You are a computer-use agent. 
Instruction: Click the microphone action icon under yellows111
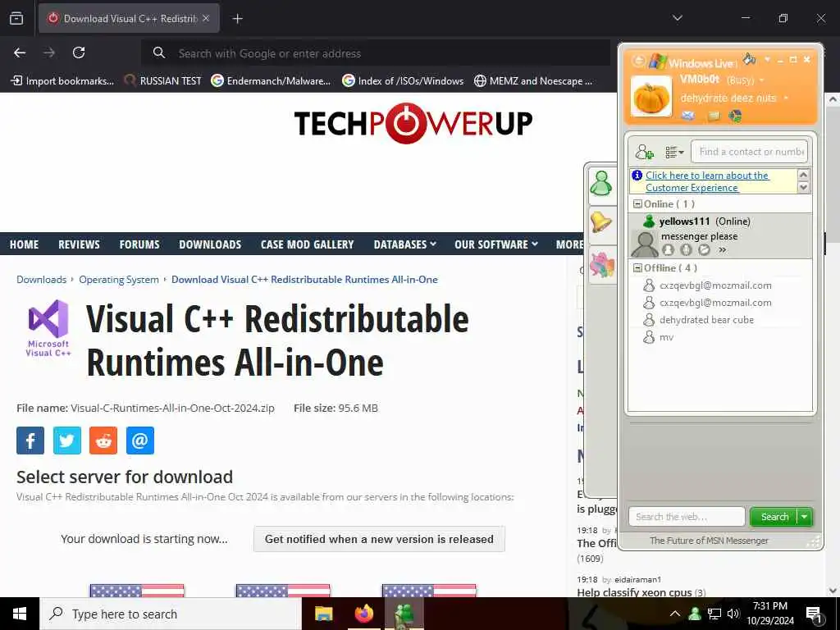pyautogui.click(x=686, y=249)
